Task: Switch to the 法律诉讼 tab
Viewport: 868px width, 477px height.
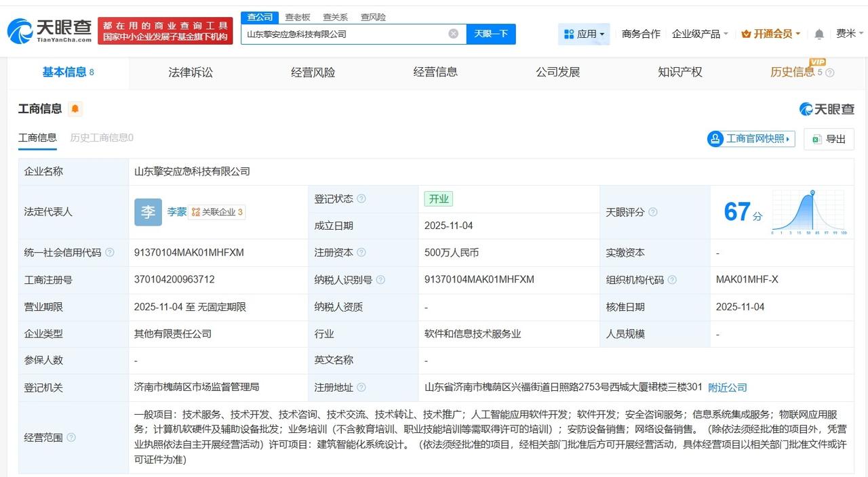Action: coord(190,72)
